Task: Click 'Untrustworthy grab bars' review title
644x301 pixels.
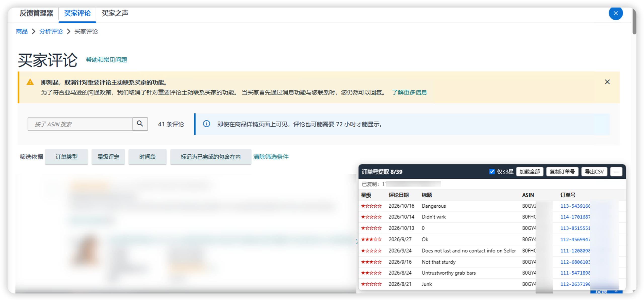Action: [x=449, y=273]
